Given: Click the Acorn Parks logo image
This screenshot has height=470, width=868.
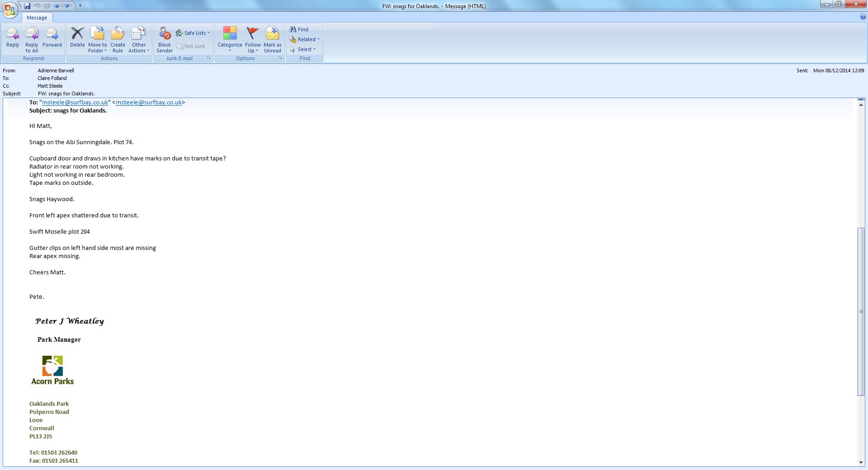Looking at the screenshot, I should coord(52,370).
